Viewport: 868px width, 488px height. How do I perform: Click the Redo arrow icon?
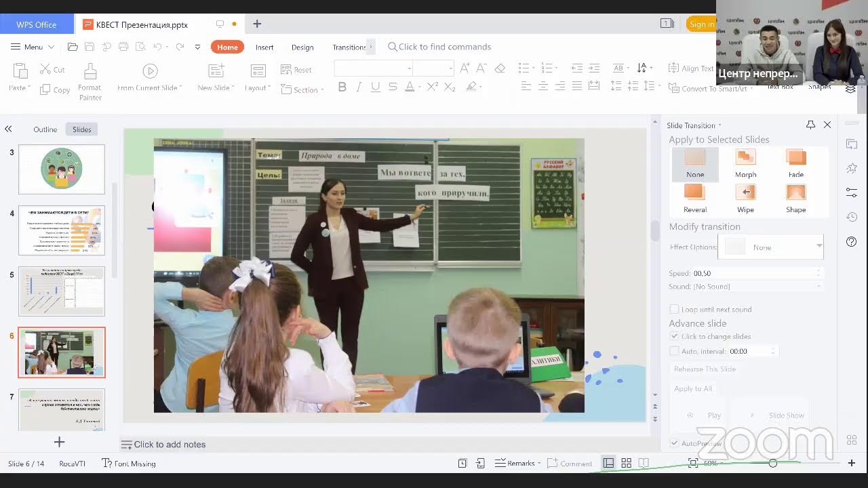180,47
